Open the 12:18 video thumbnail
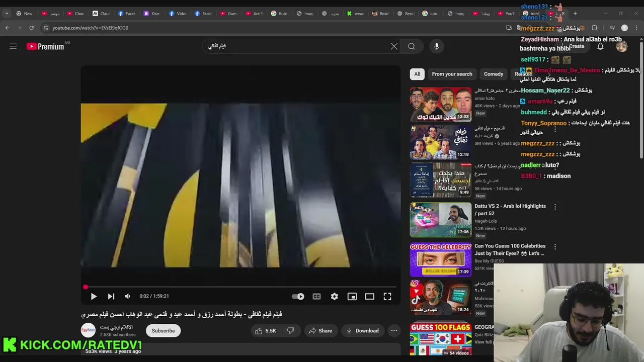This screenshot has height=362, width=644. click(x=441, y=142)
